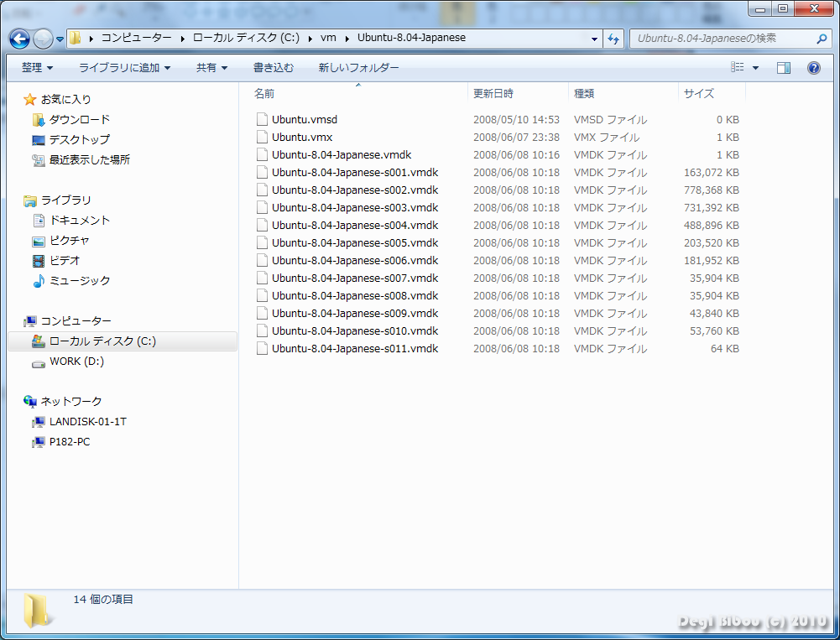Open the 整理 menu
Image resolution: width=840 pixels, height=640 pixels.
(37, 67)
